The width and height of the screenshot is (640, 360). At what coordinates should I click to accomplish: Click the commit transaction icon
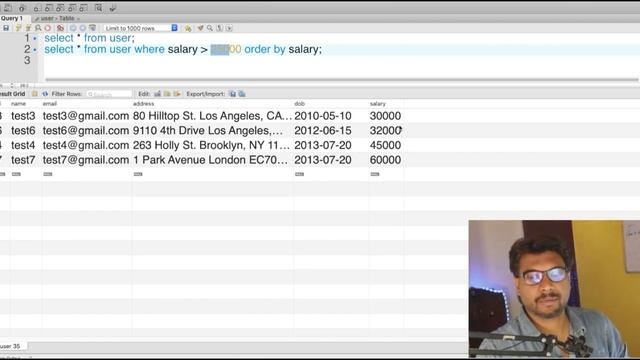tap(73, 28)
